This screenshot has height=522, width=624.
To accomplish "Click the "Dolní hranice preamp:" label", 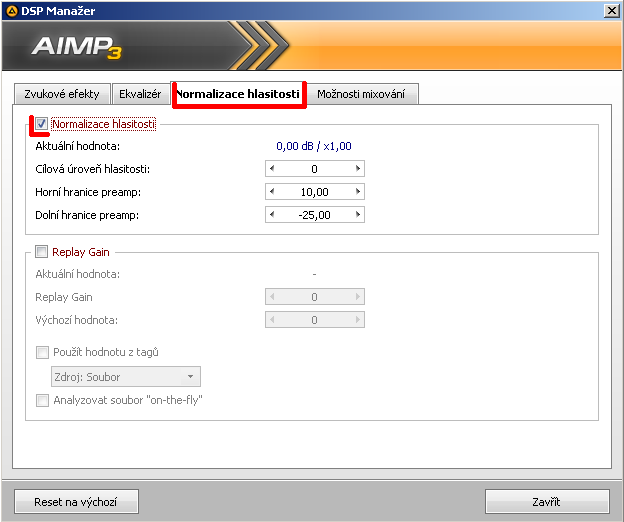I will (x=87, y=215).
